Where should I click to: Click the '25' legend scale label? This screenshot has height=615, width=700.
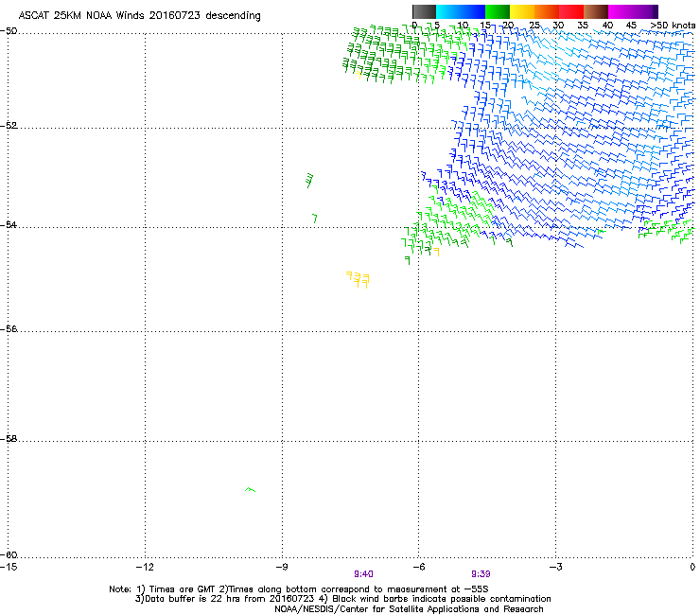[x=534, y=26]
